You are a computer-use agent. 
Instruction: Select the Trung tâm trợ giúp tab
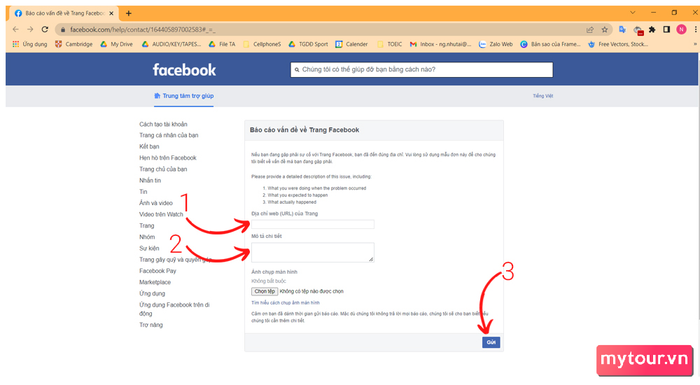[184, 96]
